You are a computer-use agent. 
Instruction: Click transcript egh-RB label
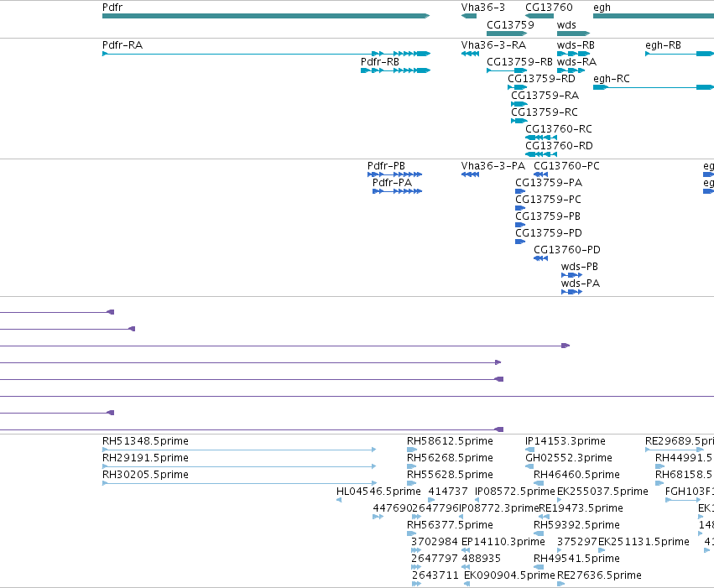click(663, 45)
